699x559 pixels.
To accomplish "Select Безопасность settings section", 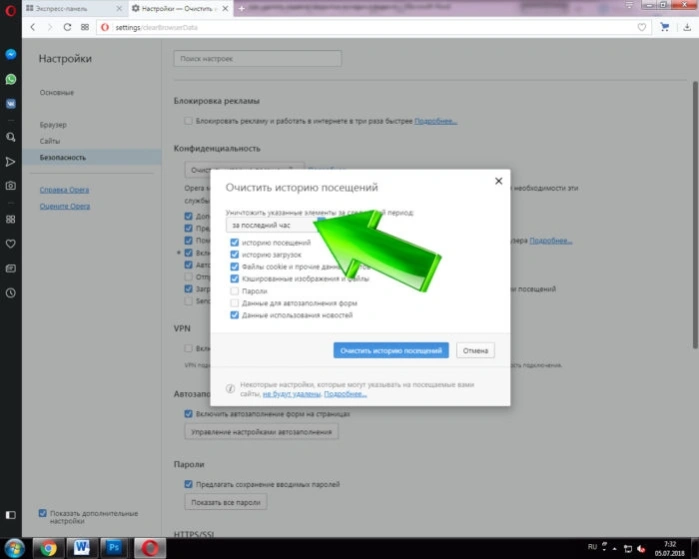I will (92, 157).
